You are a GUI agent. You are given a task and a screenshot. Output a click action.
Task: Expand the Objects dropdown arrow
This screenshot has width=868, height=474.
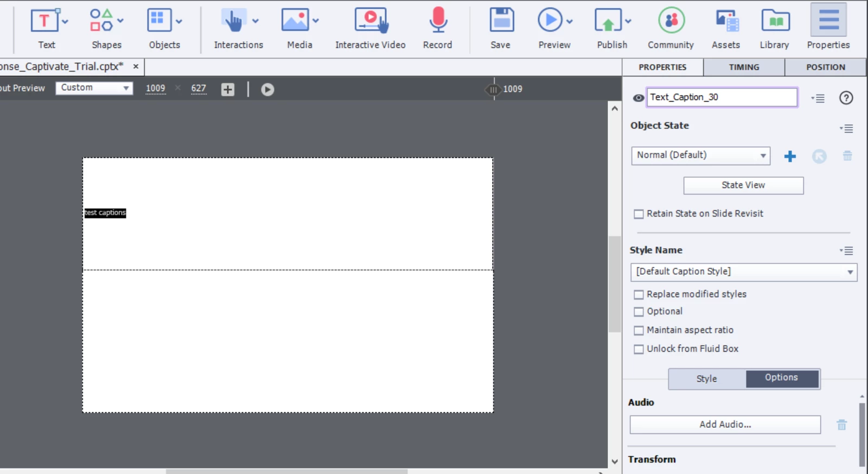(x=179, y=22)
